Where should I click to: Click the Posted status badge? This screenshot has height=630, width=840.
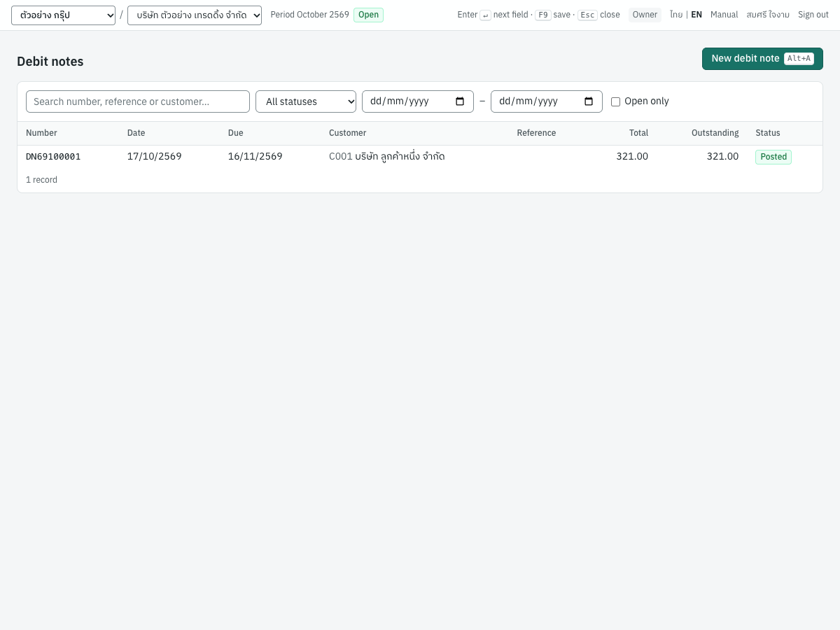tap(773, 157)
